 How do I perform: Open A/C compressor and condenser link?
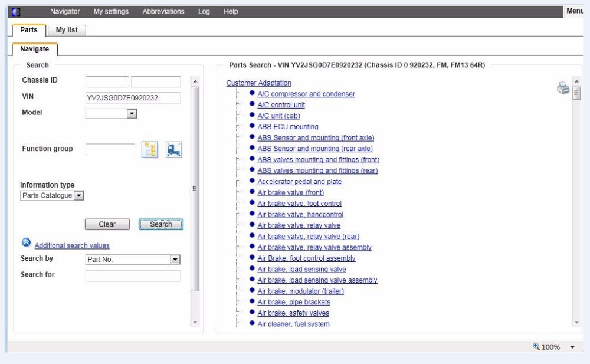click(306, 94)
